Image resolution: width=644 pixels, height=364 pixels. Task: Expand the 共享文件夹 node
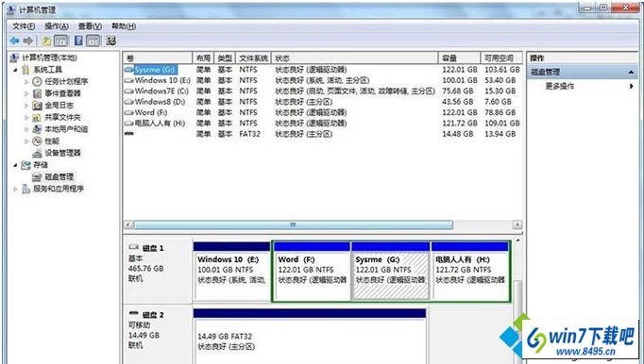(x=26, y=117)
